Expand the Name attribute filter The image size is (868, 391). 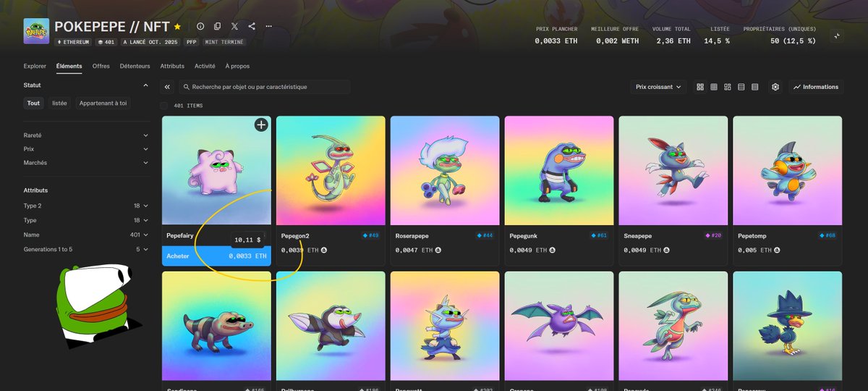tap(86, 235)
